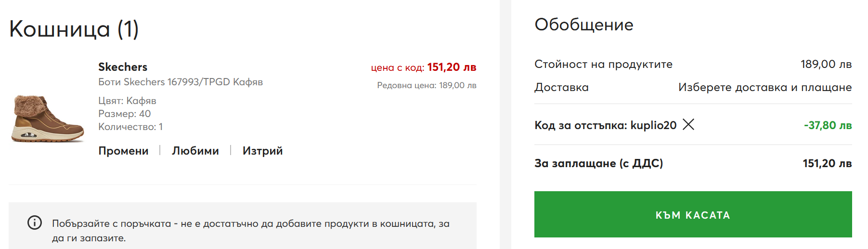Proceed with the КЪМ КАСАТА button
Viewport: 868px width, 249px height.
click(693, 214)
